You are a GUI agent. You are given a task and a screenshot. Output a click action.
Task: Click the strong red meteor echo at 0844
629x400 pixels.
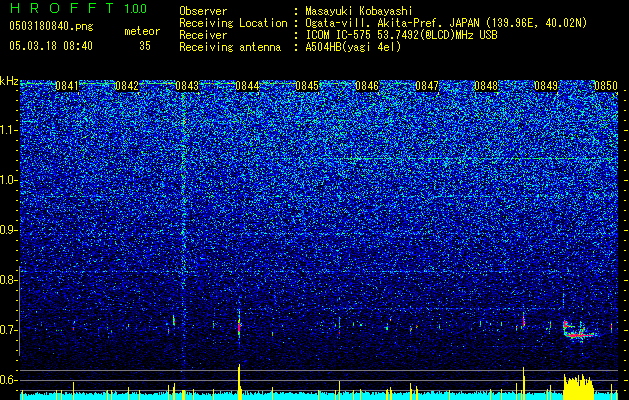pos(239,326)
